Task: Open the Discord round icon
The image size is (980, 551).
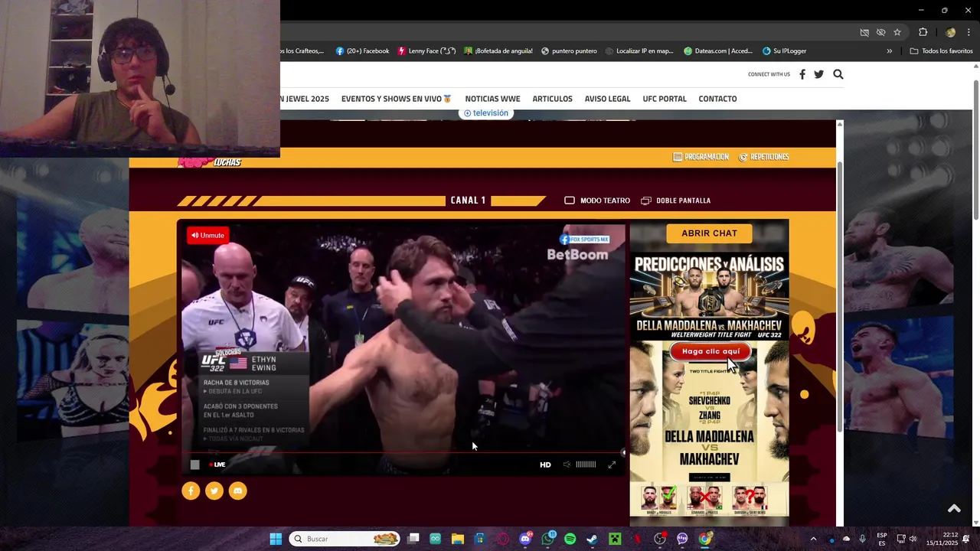Action: click(x=238, y=491)
